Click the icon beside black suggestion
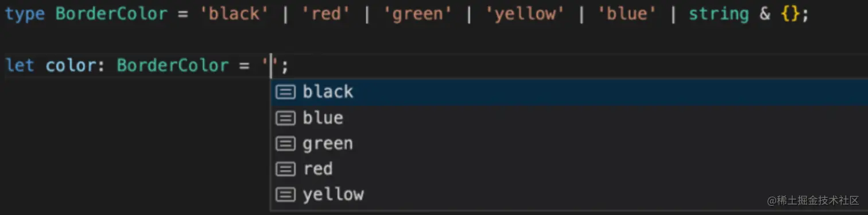868x215 pixels. click(x=285, y=92)
